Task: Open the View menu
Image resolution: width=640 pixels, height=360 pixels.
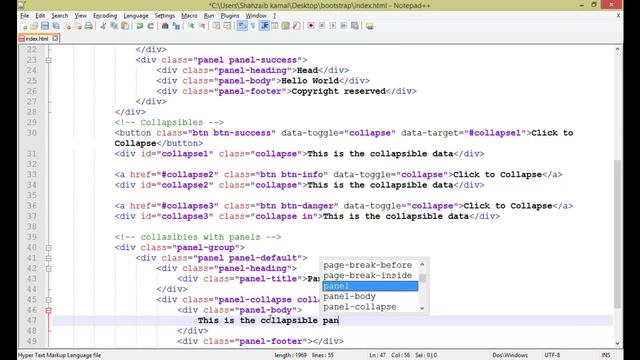Action: tap(80, 16)
